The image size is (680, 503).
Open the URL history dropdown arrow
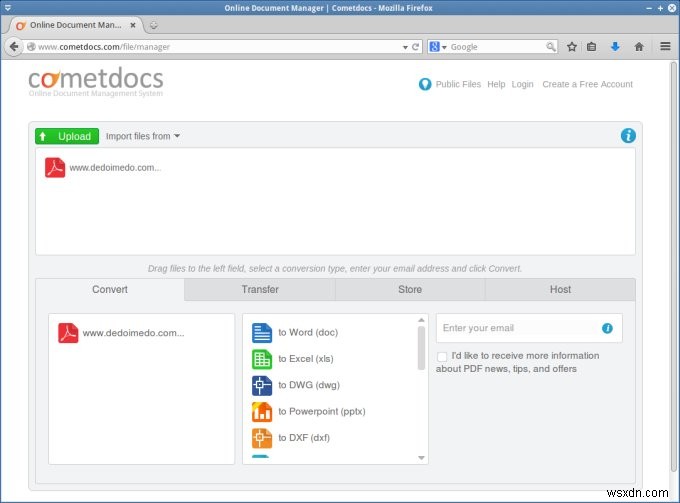[x=405, y=47]
